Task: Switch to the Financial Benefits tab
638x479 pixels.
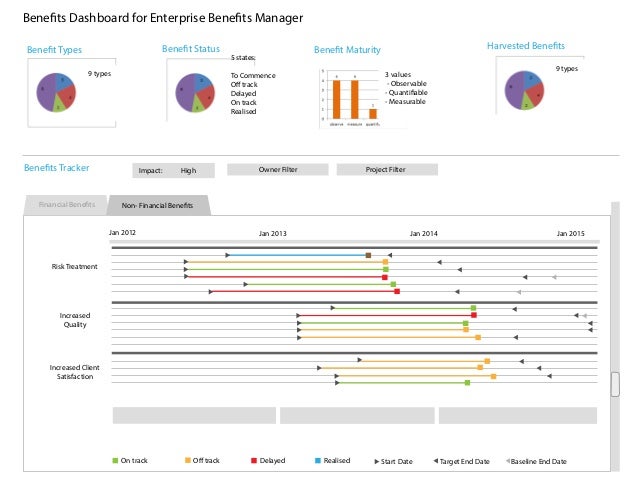Action: (66, 205)
